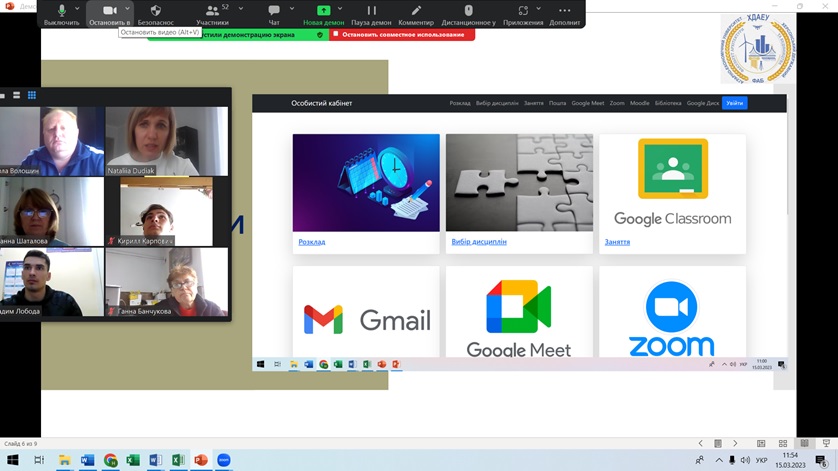Open the Комментировать annotation pencil

[x=416, y=10]
